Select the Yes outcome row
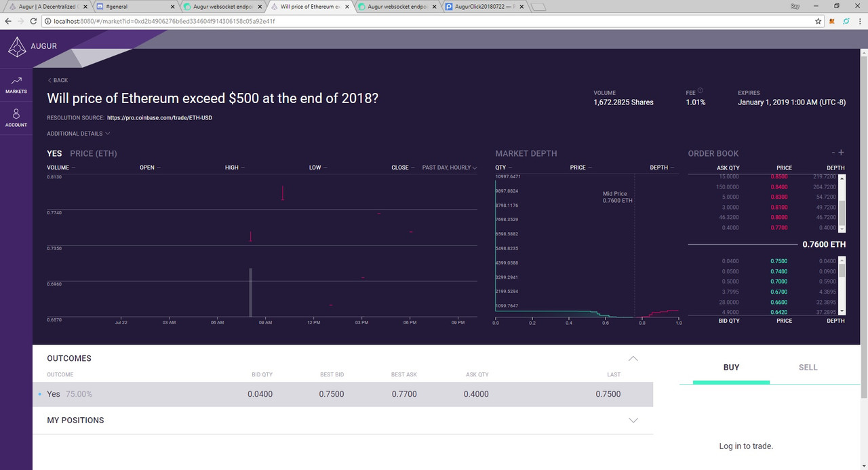 pyautogui.click(x=342, y=394)
